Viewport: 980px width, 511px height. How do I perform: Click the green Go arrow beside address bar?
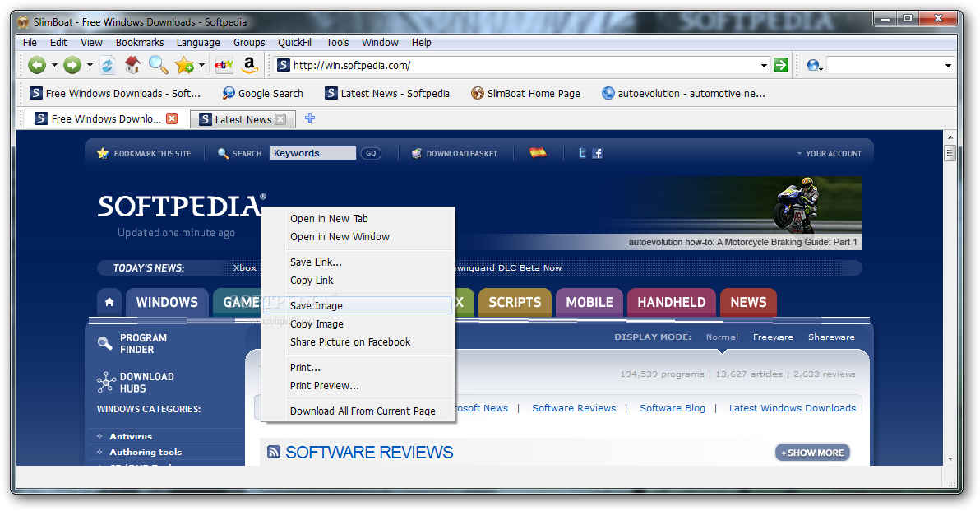coord(780,65)
